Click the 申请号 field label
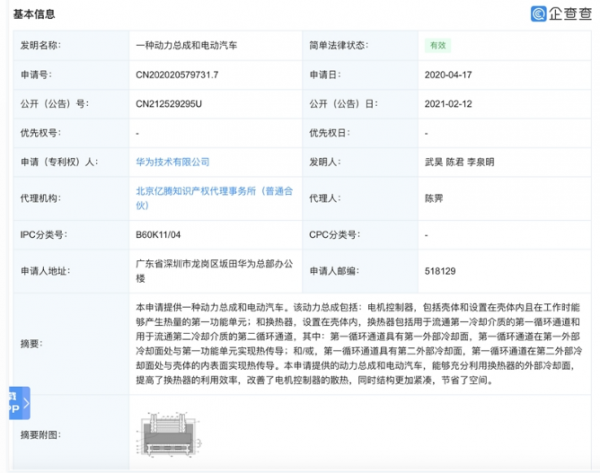600x473 pixels. pos(36,75)
